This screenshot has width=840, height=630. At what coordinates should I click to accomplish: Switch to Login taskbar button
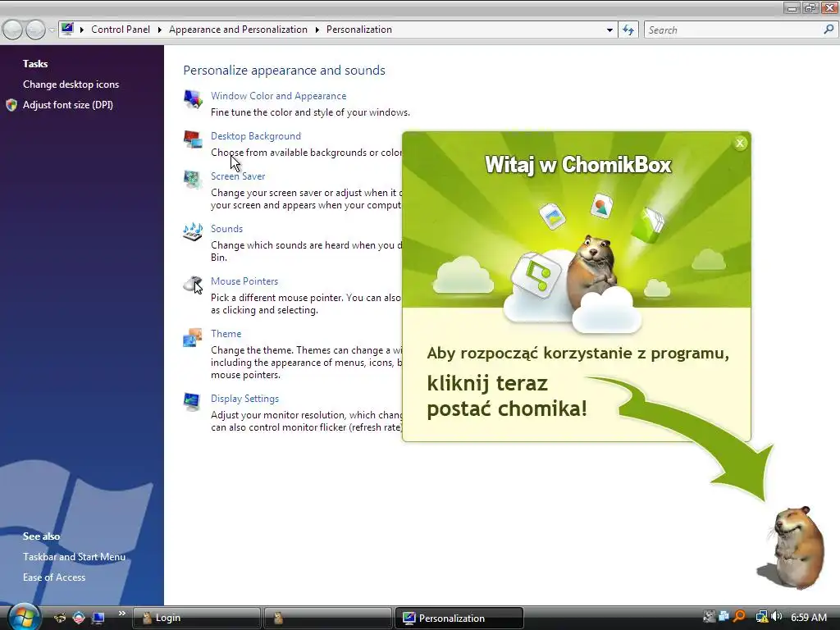pos(197,618)
